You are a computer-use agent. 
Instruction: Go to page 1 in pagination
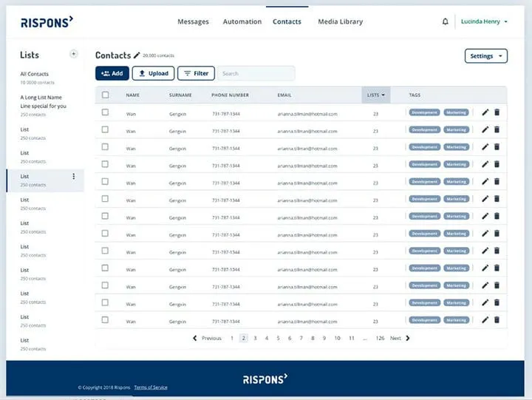[x=232, y=338]
